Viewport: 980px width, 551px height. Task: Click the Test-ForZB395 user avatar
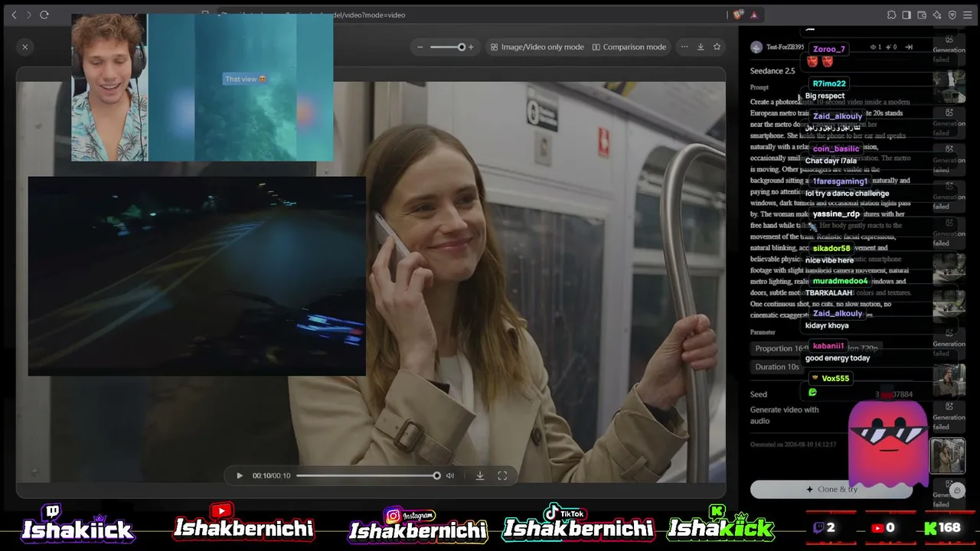(x=756, y=47)
